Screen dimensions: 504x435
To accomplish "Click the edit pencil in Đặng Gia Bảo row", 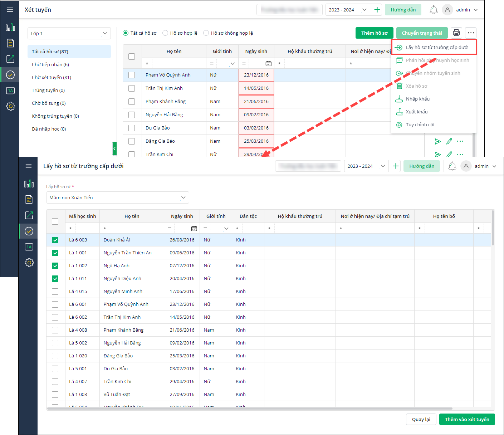I will 449,141.
